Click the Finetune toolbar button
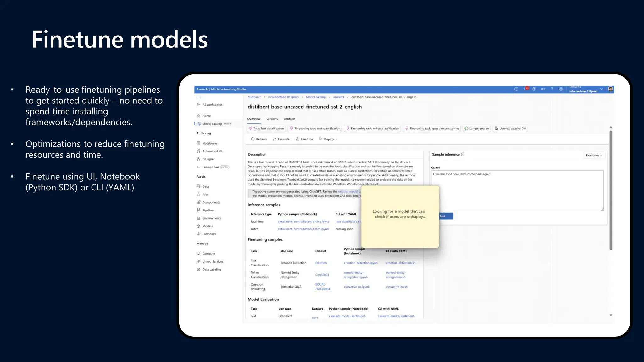The height and width of the screenshot is (362, 644). point(304,139)
